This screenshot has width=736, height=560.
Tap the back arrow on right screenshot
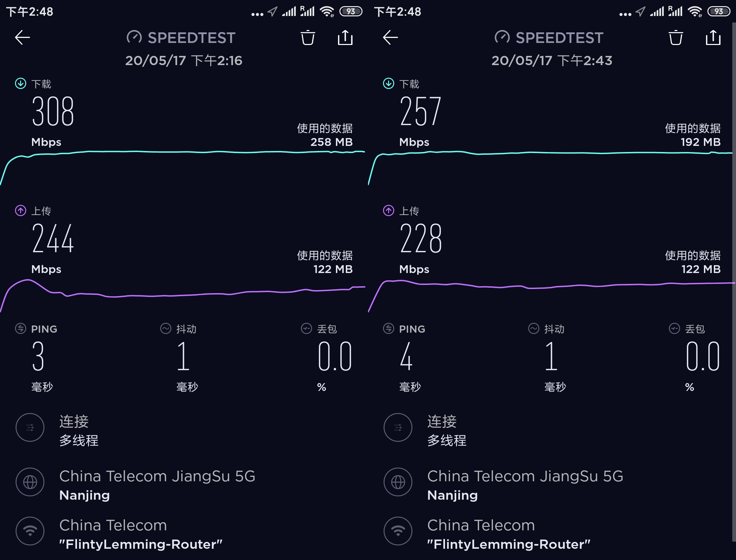390,37
